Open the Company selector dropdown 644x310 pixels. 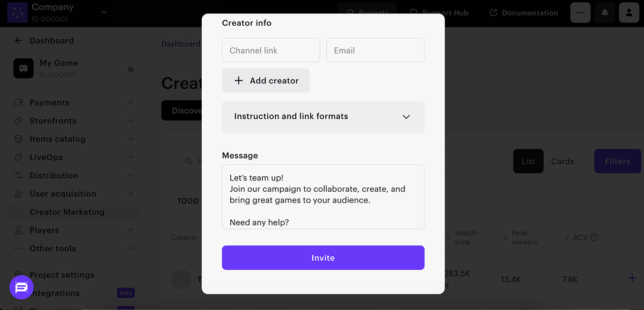(x=104, y=12)
